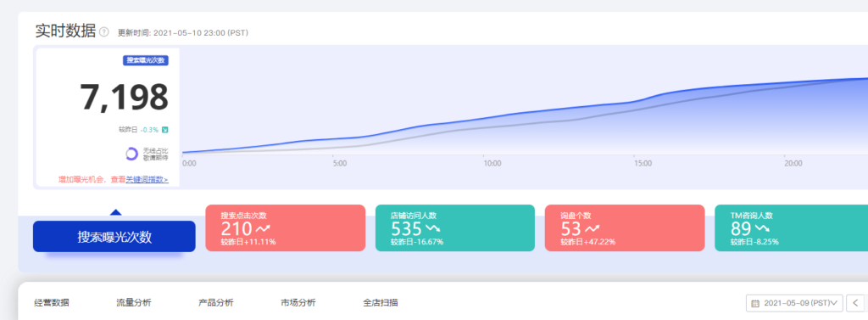
Task: Click the 更新时间 2021-05-10 23:00 text
Action: pos(183,33)
